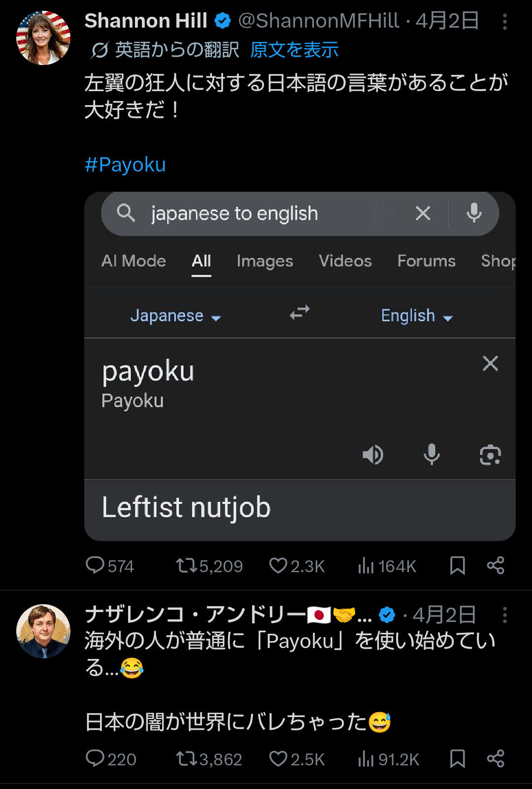
Task: Retweet Shannon Hill's Payoku post
Action: [x=187, y=565]
